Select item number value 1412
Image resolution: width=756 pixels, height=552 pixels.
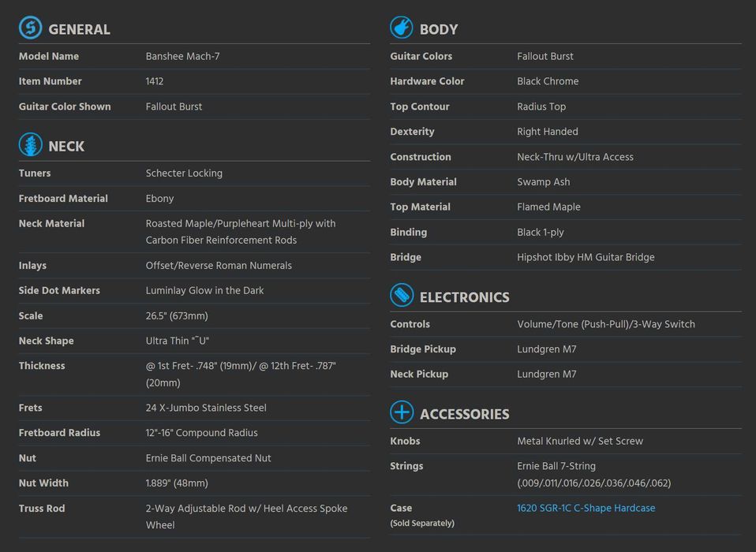click(155, 81)
